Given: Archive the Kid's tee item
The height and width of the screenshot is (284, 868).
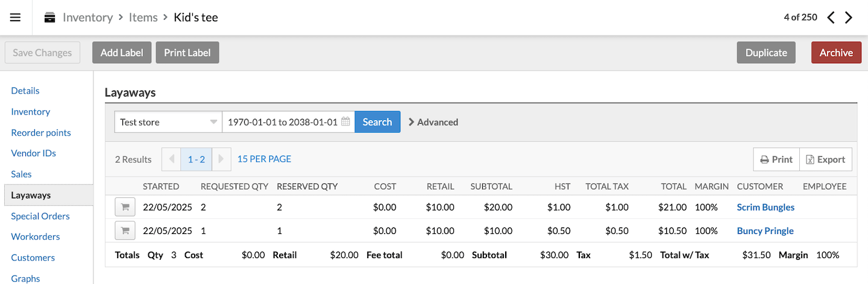Looking at the screenshot, I should tap(836, 52).
